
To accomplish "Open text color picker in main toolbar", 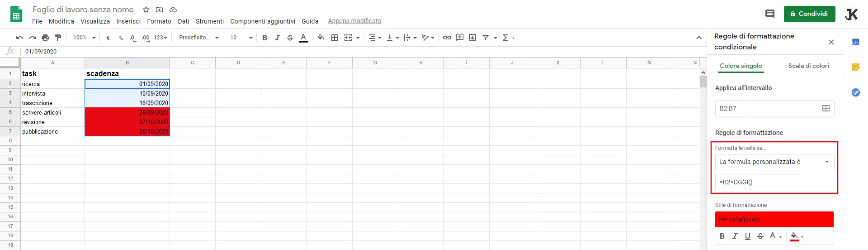I will [304, 38].
